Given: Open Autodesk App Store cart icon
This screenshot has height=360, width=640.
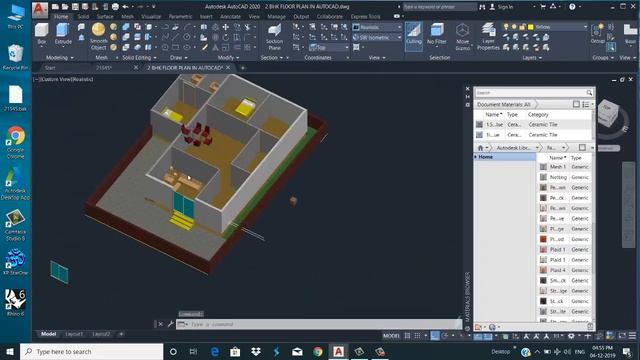Looking at the screenshot, I should coord(543,7).
